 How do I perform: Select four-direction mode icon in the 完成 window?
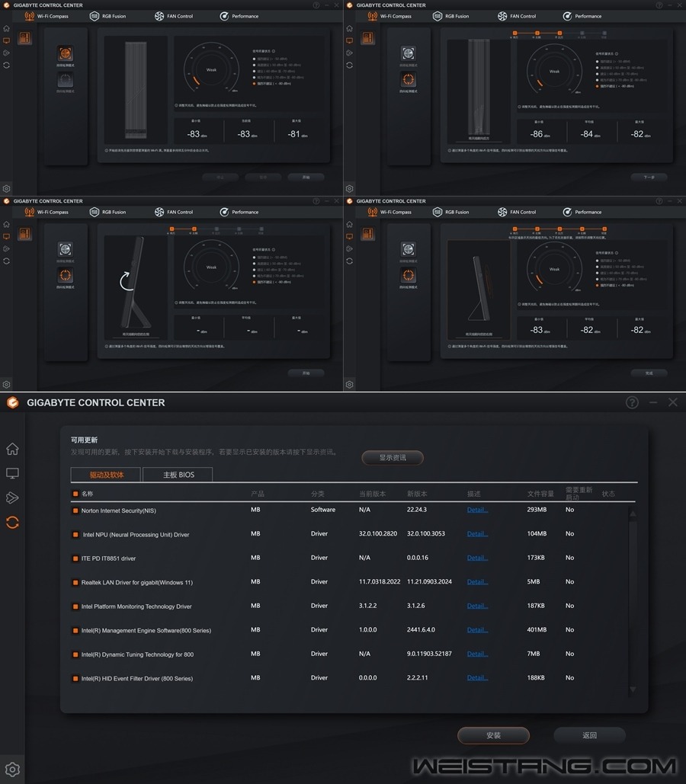pyautogui.click(x=409, y=275)
